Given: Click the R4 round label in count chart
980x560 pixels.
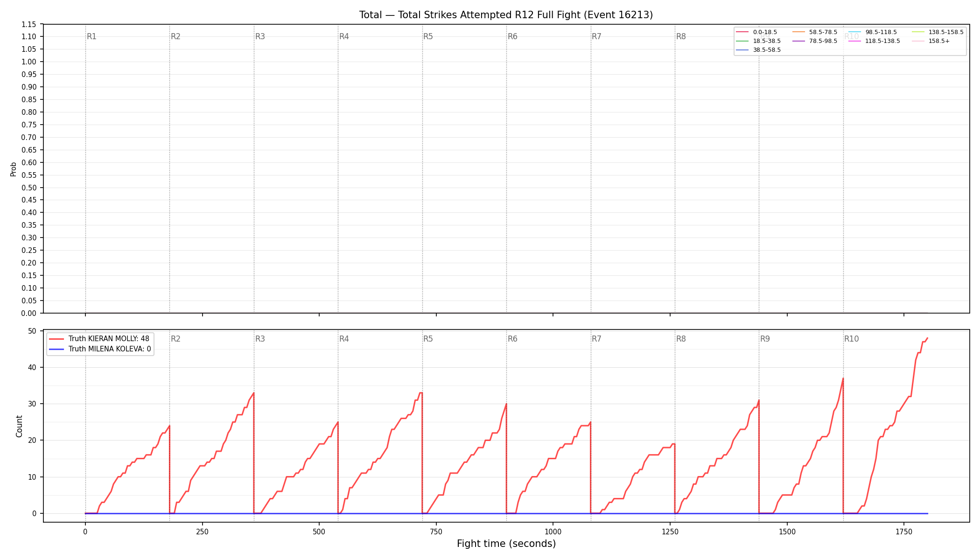Looking at the screenshot, I should (x=344, y=339).
